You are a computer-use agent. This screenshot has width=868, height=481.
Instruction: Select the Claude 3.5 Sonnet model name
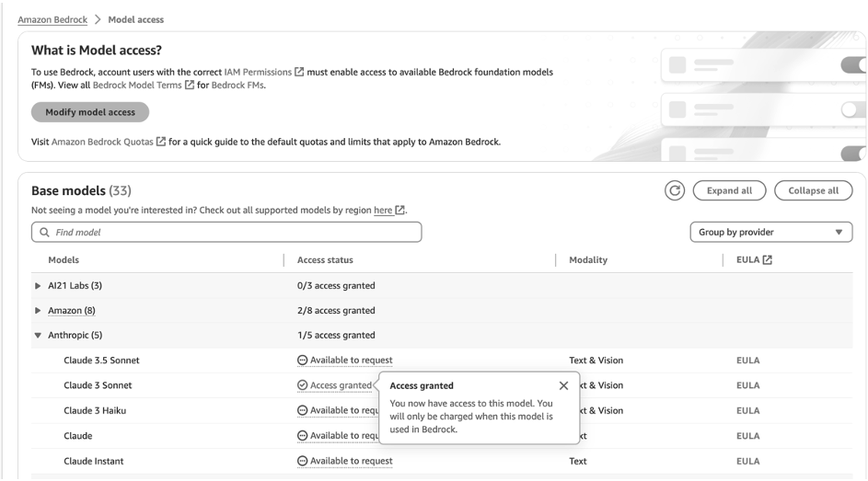(x=101, y=361)
